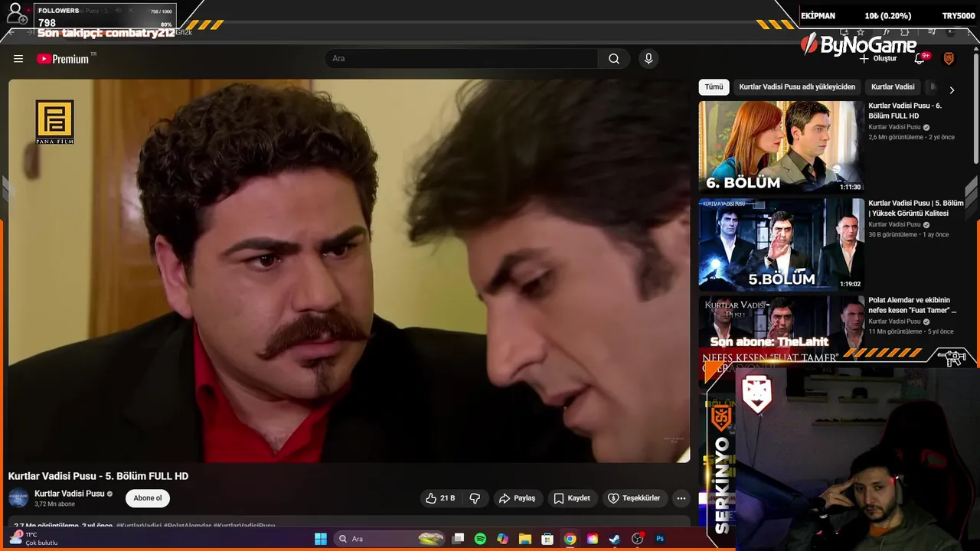Open the 5.Bölüm video thumbnail
The image size is (980, 551).
pyautogui.click(x=781, y=244)
